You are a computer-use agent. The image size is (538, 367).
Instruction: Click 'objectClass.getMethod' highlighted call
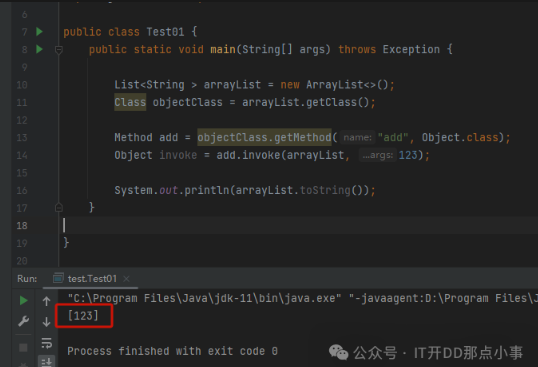264,137
